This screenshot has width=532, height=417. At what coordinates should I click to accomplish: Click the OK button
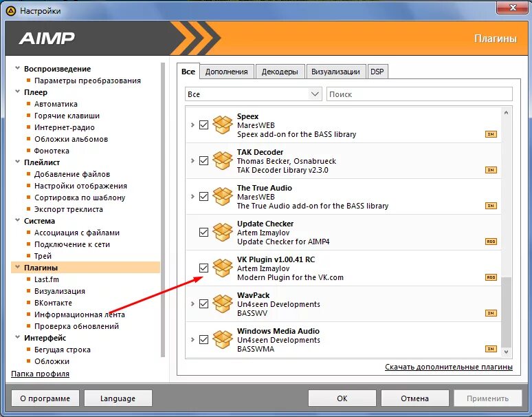click(x=342, y=398)
